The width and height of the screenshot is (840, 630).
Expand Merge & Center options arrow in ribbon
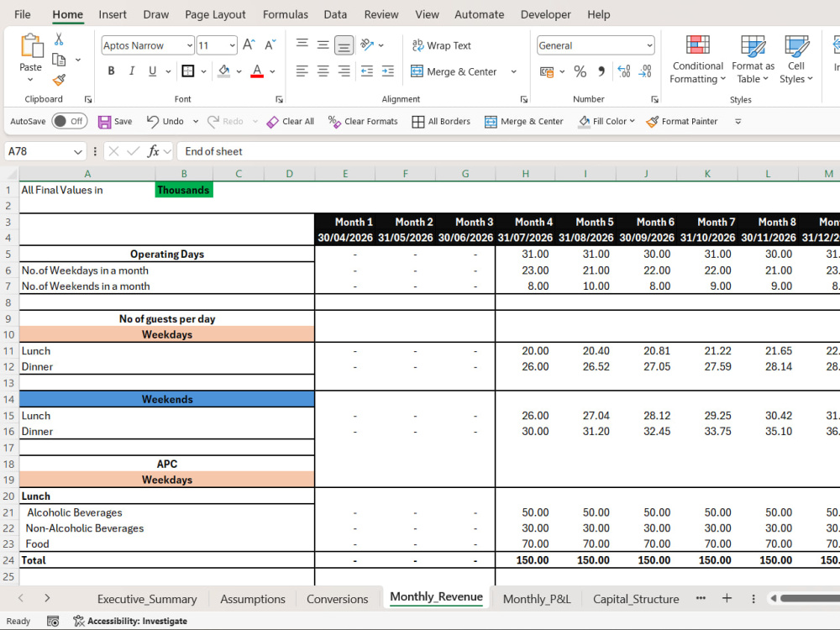pyautogui.click(x=514, y=71)
